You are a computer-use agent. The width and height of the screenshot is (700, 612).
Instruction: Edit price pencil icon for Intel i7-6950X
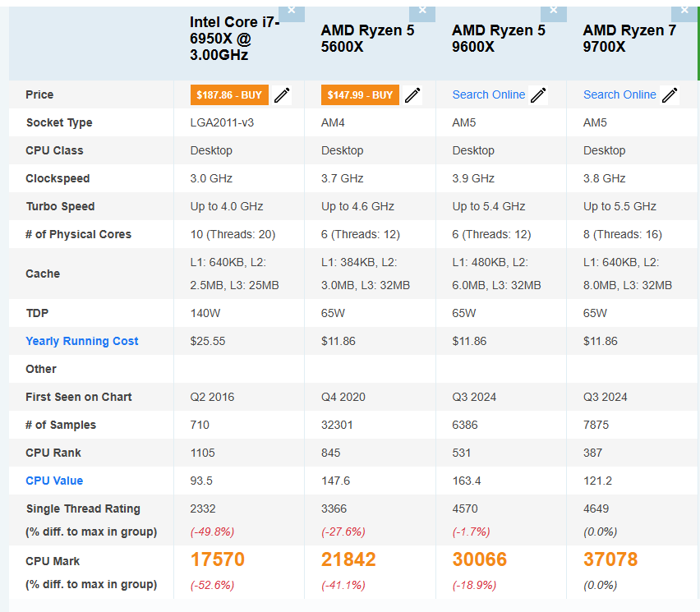coord(282,95)
